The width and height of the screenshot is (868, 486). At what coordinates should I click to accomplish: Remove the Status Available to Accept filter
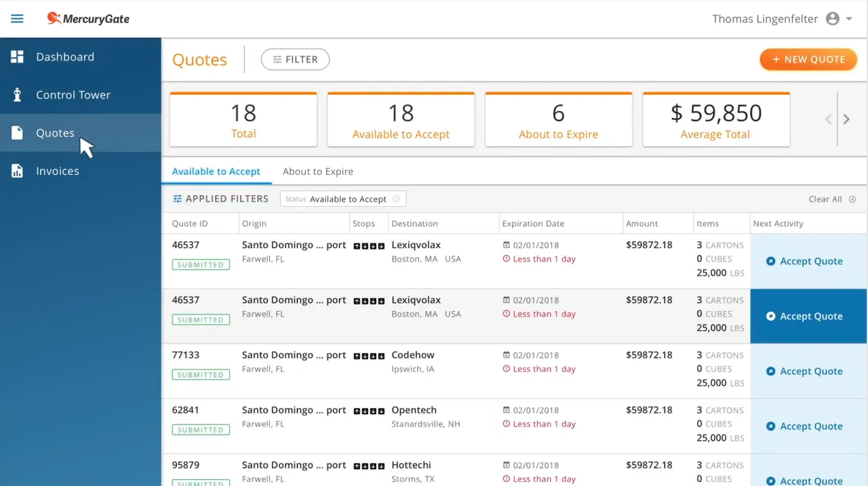pos(397,199)
